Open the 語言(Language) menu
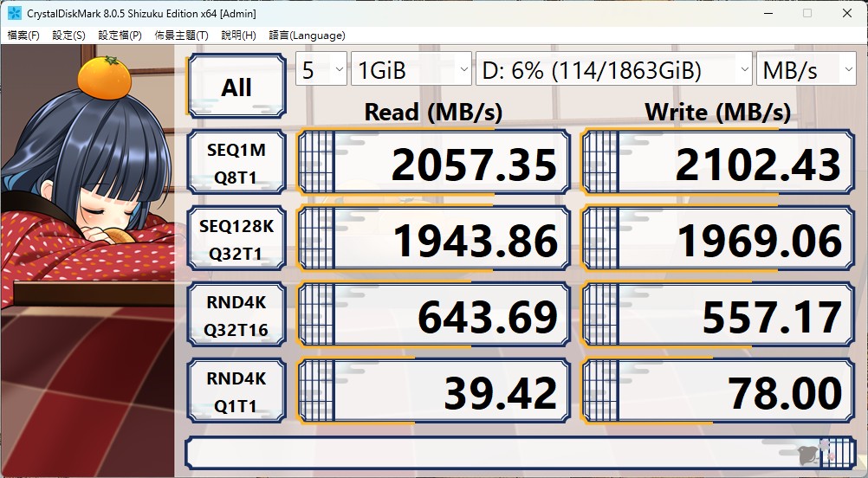 pos(307,36)
